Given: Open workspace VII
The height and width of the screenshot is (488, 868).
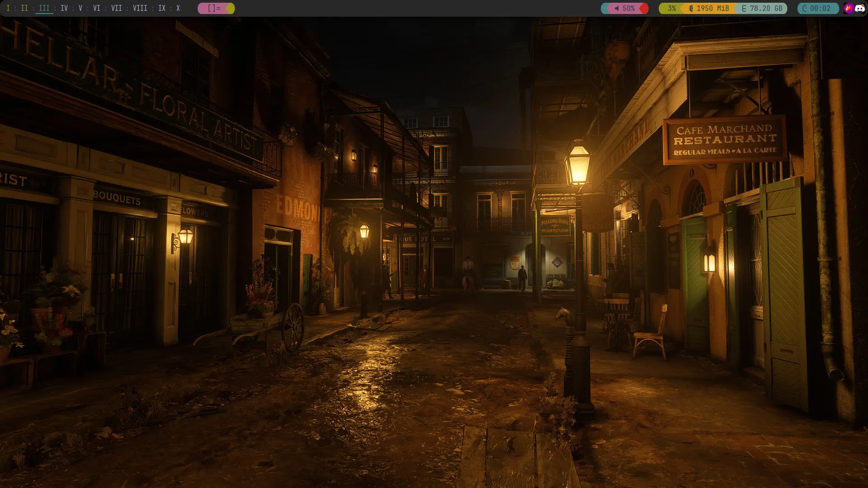Looking at the screenshot, I should click(x=116, y=8).
